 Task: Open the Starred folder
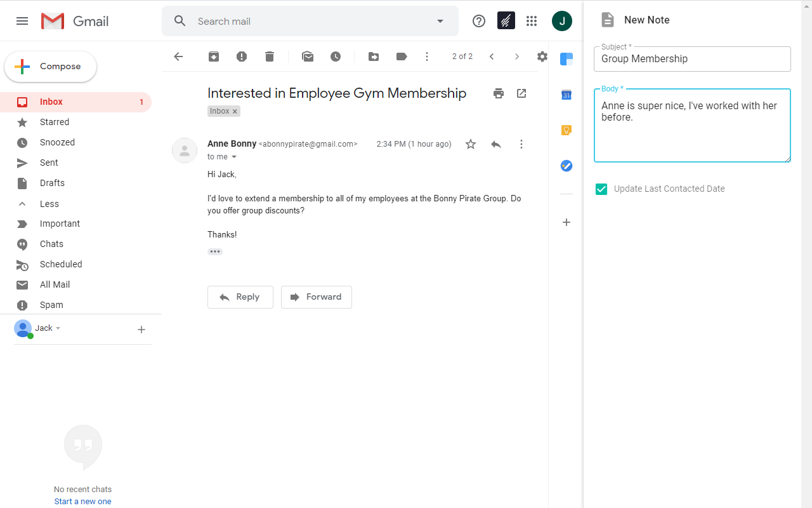pos(75,122)
